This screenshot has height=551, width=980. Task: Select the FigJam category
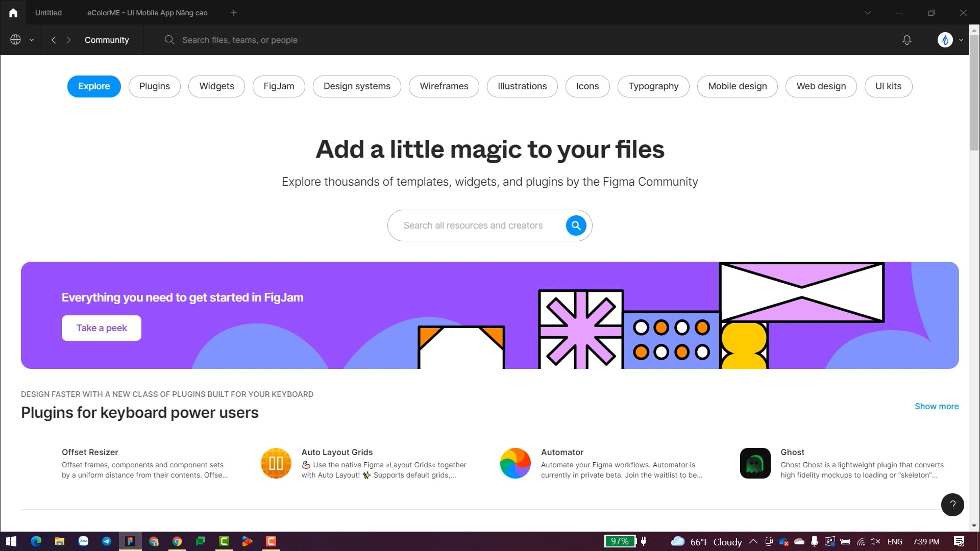(279, 86)
